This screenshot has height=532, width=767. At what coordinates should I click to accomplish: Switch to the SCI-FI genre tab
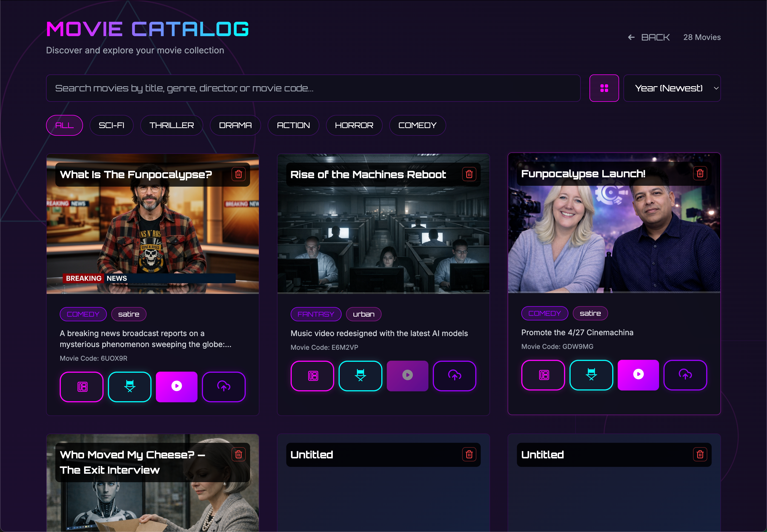click(111, 125)
